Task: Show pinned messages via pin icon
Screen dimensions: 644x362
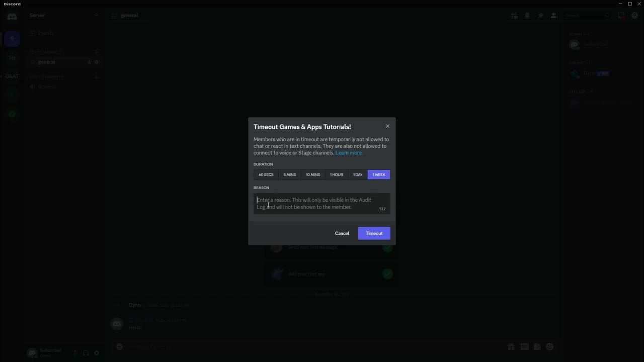Action: coord(540,16)
